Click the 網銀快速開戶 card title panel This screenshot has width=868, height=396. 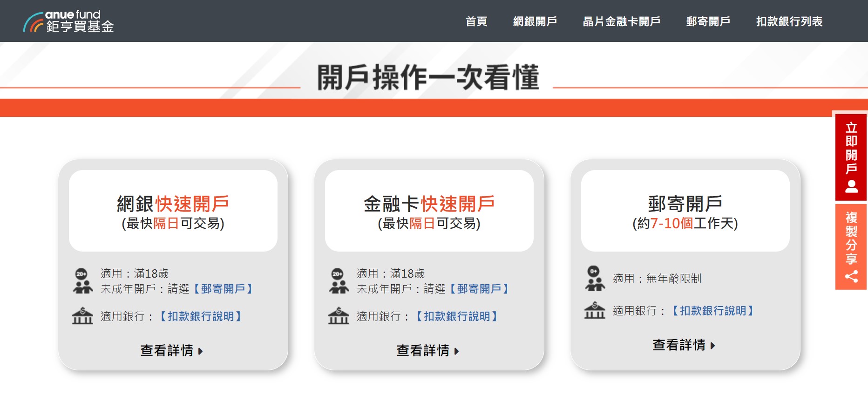click(x=173, y=211)
